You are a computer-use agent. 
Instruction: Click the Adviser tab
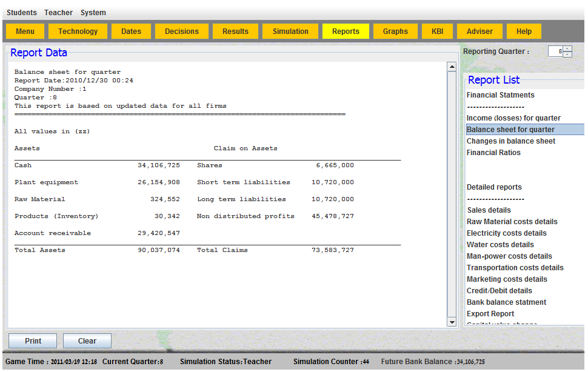(x=479, y=32)
